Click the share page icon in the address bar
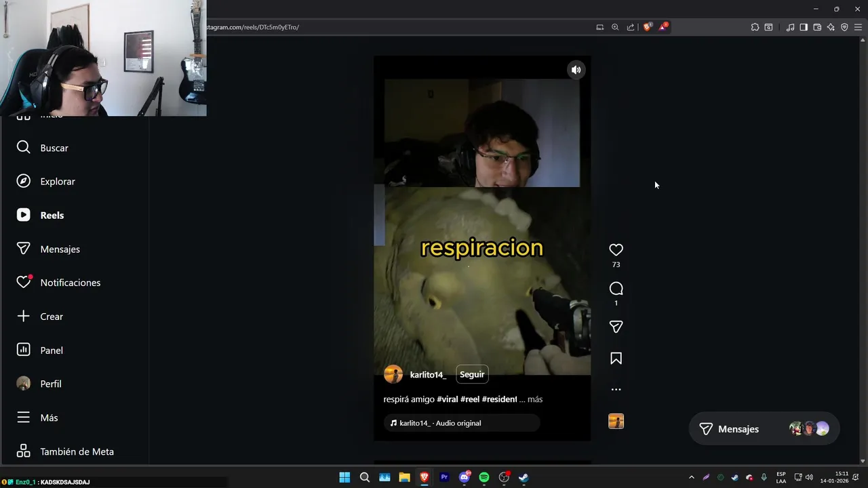868x488 pixels. pyautogui.click(x=631, y=27)
